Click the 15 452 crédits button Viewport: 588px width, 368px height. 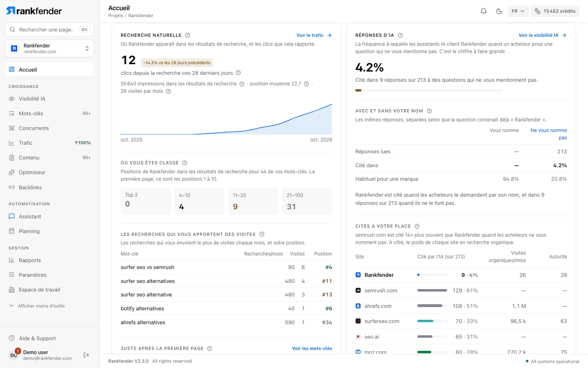tap(555, 11)
